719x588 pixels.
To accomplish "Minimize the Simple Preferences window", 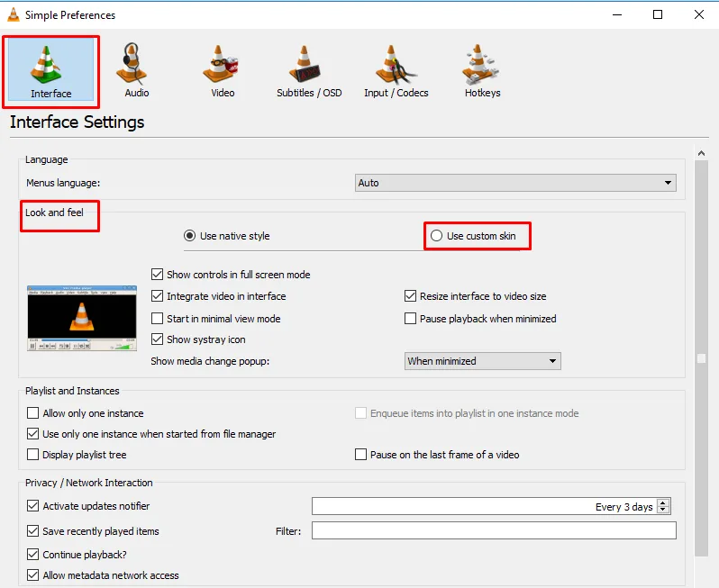I will click(617, 14).
